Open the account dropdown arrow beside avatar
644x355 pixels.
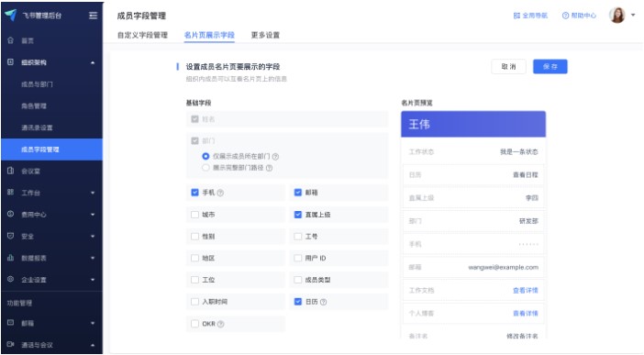[633, 15]
